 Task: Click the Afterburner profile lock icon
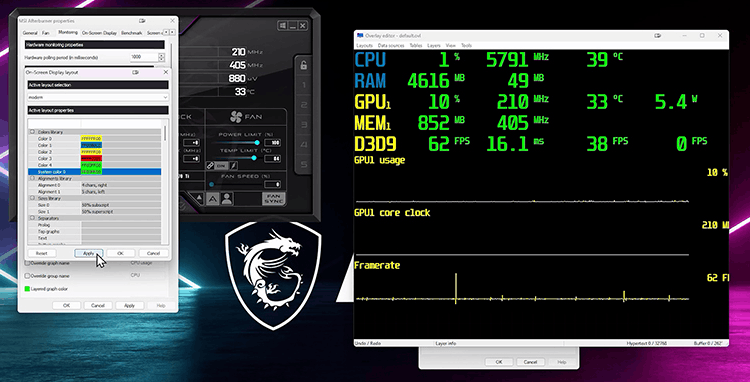(x=303, y=66)
